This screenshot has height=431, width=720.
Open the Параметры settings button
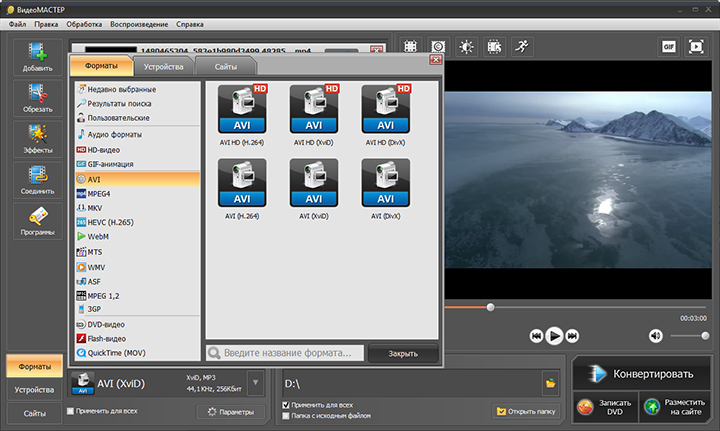pyautogui.click(x=231, y=412)
